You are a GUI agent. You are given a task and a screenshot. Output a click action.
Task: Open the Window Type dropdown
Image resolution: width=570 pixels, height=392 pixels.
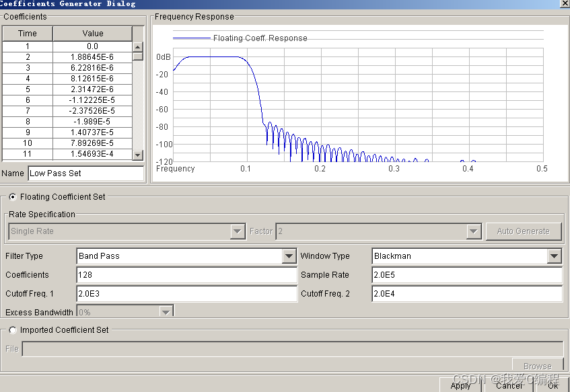(x=554, y=256)
